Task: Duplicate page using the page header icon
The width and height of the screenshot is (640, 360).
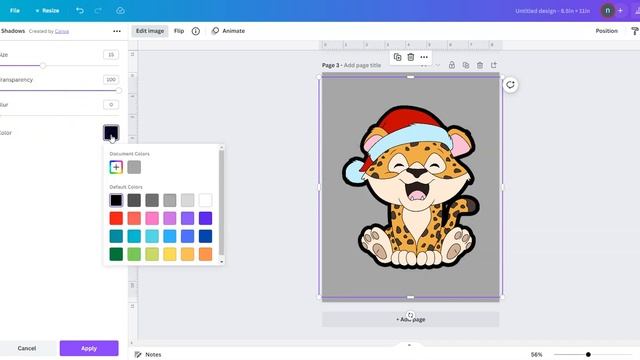Action: point(466,65)
